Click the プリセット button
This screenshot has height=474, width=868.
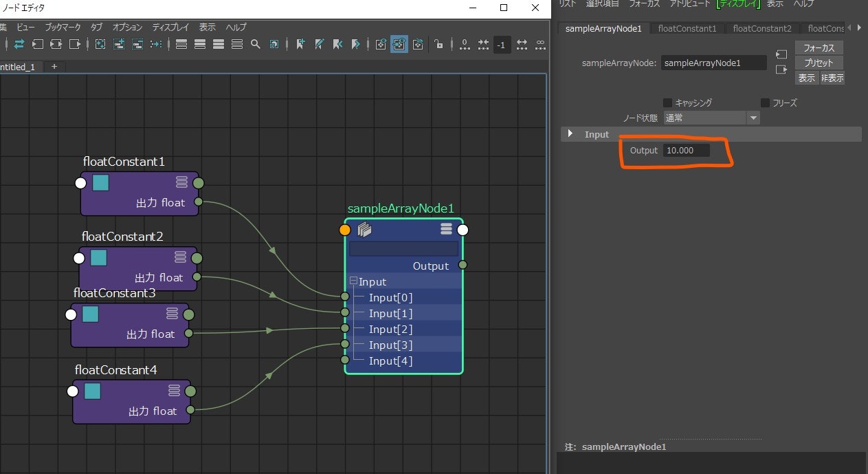click(819, 63)
